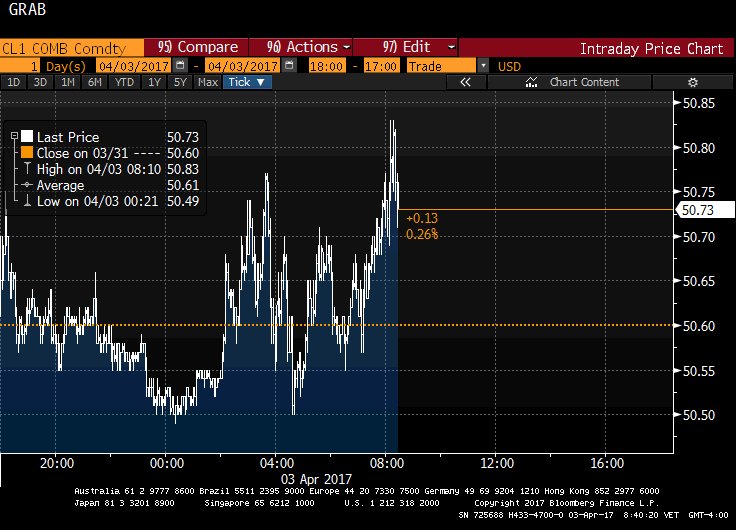Expand the Tick interval dropdown
736x530 pixels.
245,82
